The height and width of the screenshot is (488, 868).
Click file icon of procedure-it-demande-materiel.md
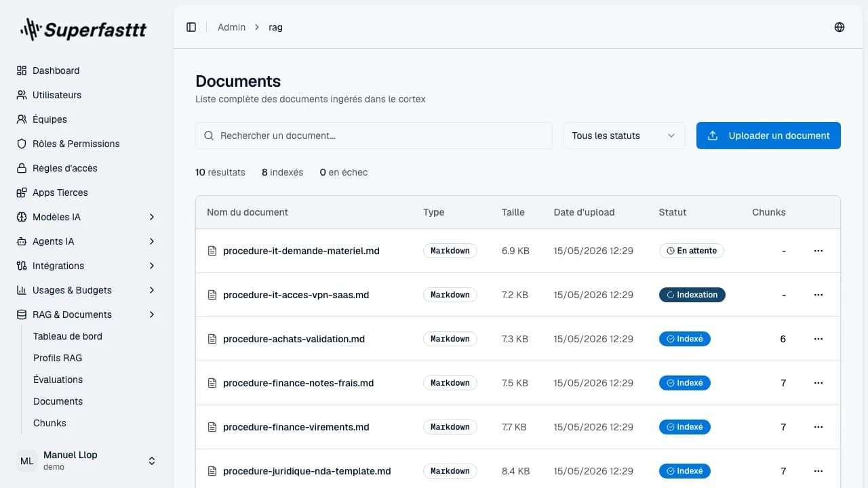point(212,251)
